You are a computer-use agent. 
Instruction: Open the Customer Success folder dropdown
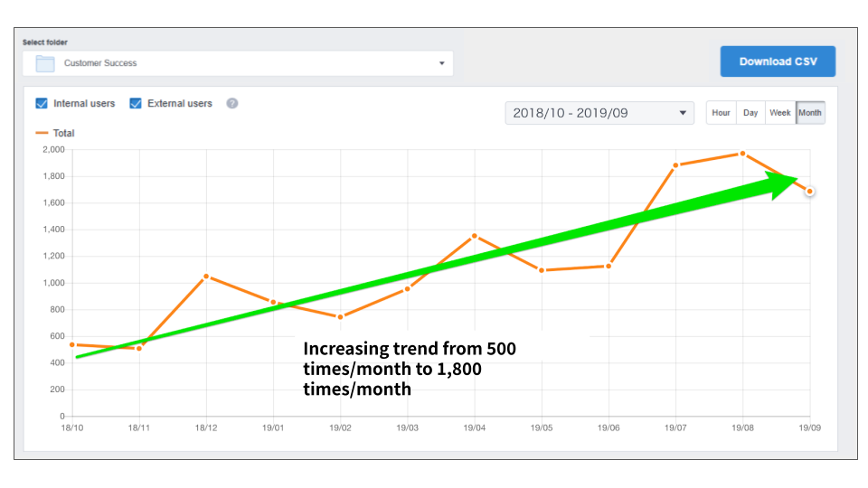238,63
